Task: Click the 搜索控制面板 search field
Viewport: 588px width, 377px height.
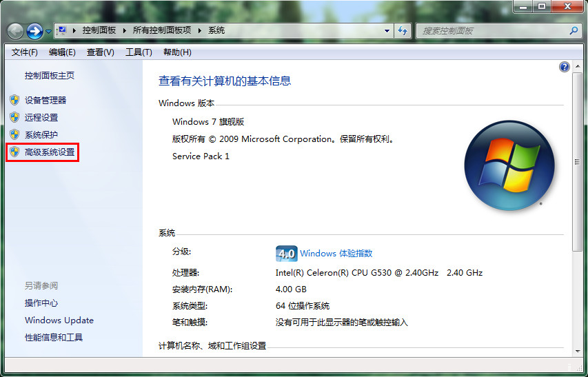Action: click(x=489, y=31)
